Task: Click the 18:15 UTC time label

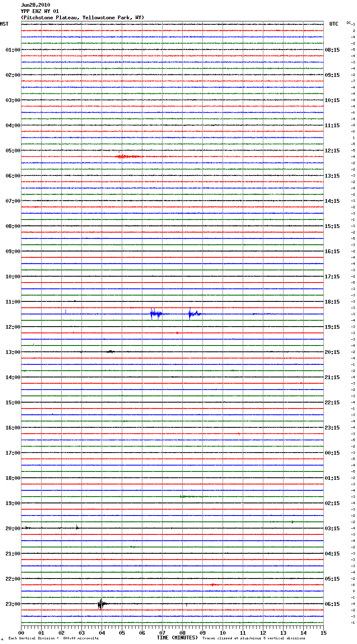Action: pos(332,302)
